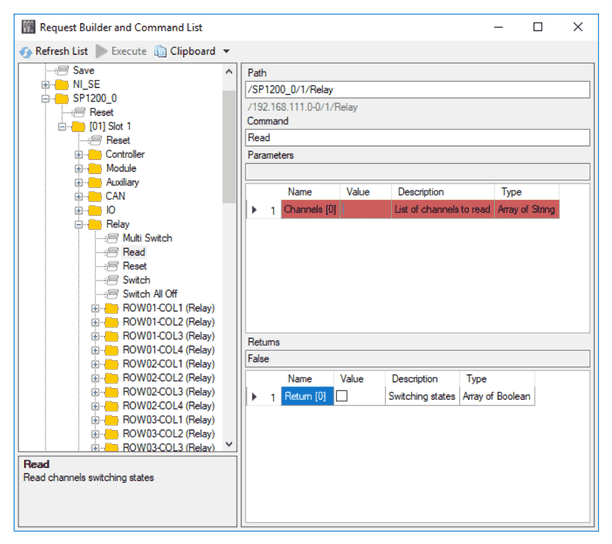The width and height of the screenshot is (612, 544).
Task: Click the app icon in the title bar
Action: pos(28,27)
